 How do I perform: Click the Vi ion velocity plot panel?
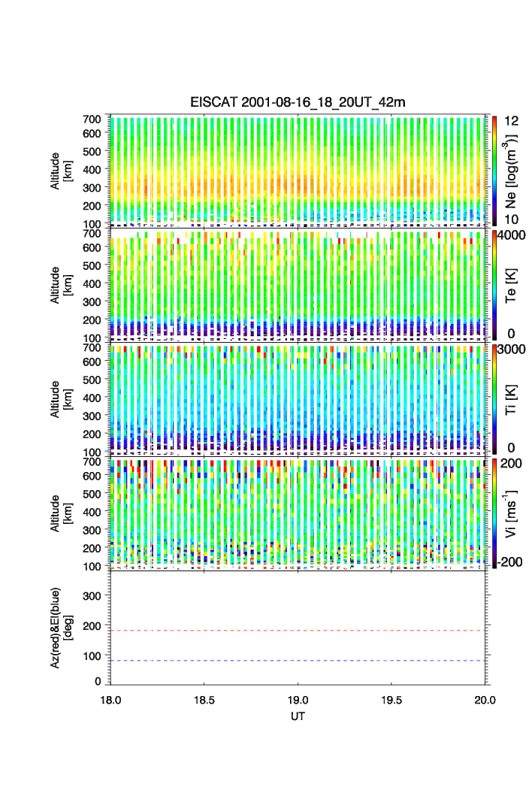(298, 513)
